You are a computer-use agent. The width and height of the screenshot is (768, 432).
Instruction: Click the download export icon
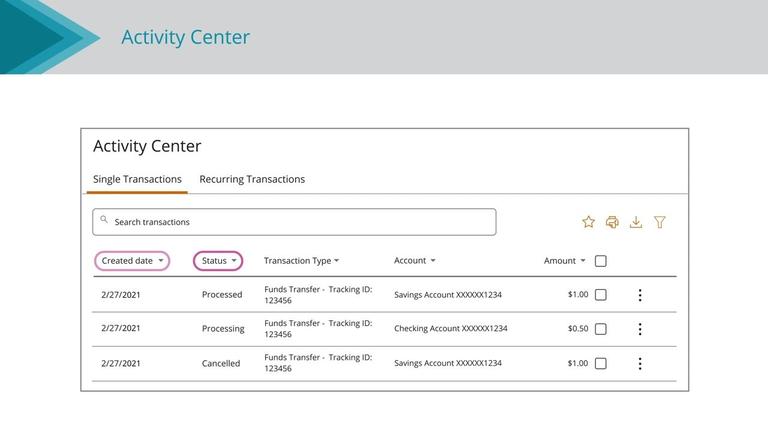pyautogui.click(x=636, y=222)
